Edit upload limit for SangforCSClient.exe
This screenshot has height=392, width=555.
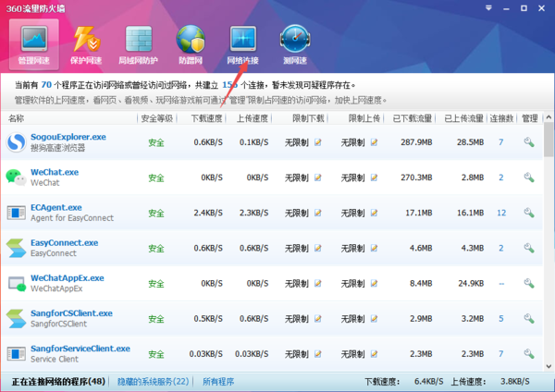pos(374,318)
